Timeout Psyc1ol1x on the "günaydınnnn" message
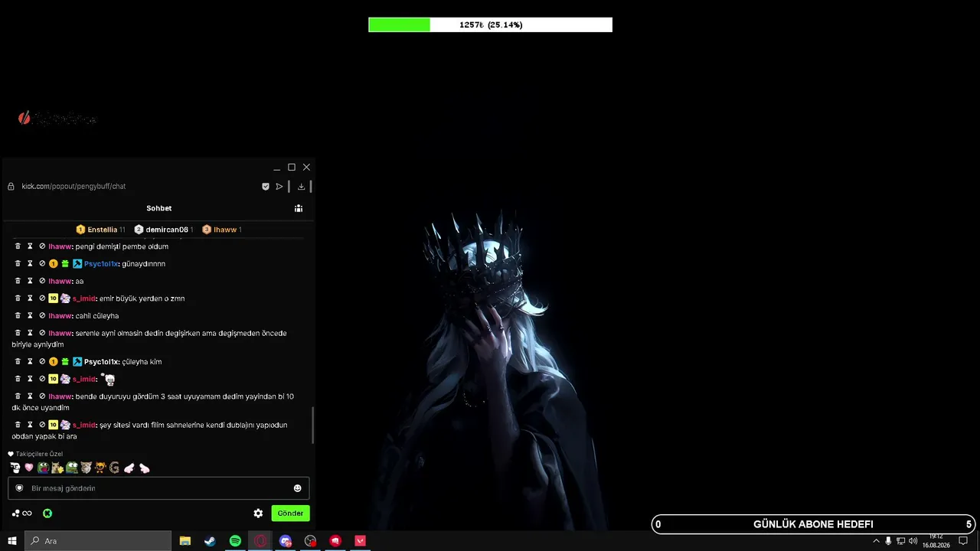 tap(30, 264)
